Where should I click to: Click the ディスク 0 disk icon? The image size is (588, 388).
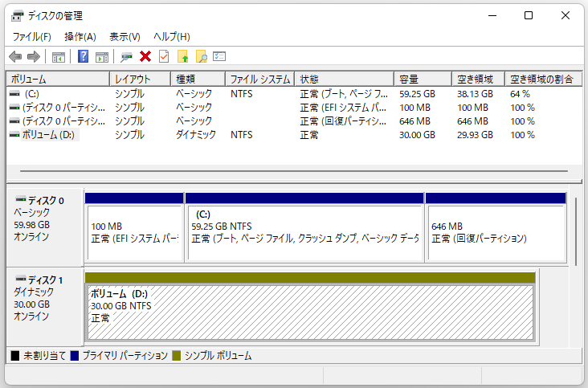21,199
